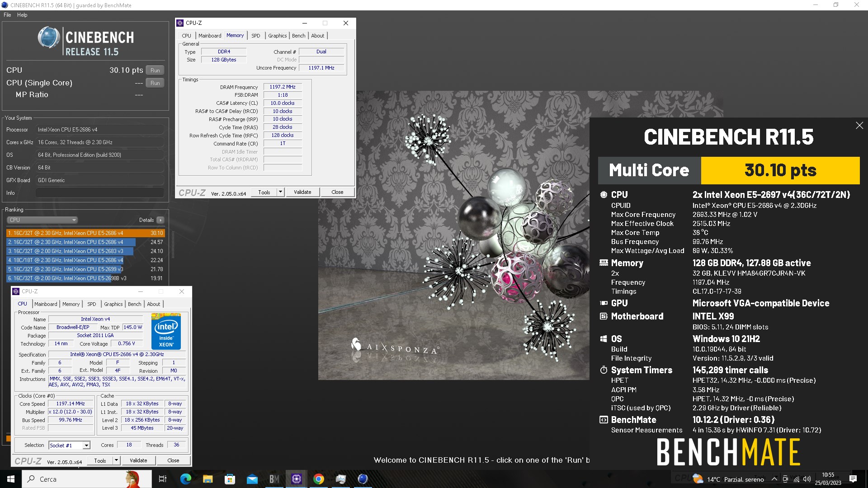Image resolution: width=868 pixels, height=488 pixels.
Task: Open Bench tab in lower CPU-Z window
Action: click(x=134, y=304)
